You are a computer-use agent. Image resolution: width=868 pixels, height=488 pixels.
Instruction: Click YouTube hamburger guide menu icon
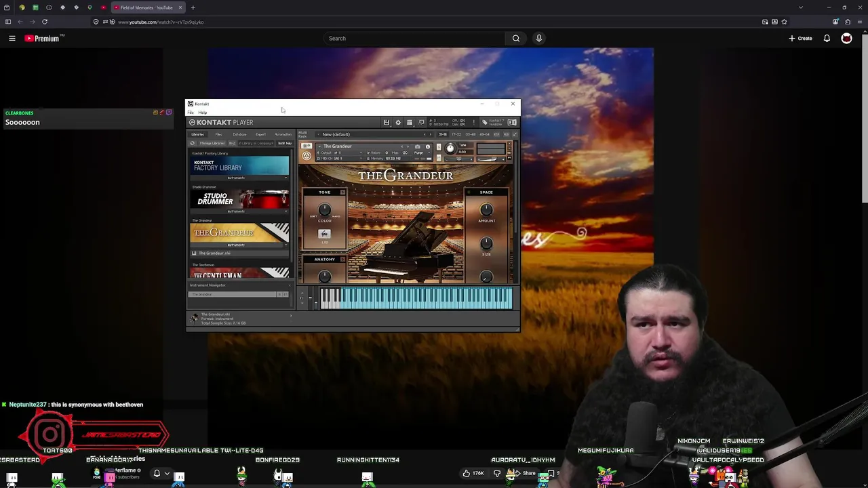[12, 39]
